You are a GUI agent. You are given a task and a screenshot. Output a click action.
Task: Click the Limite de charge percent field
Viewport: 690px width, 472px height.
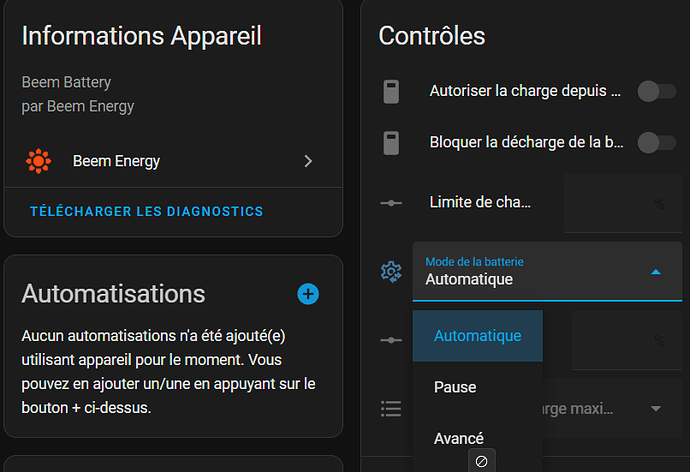(x=623, y=203)
